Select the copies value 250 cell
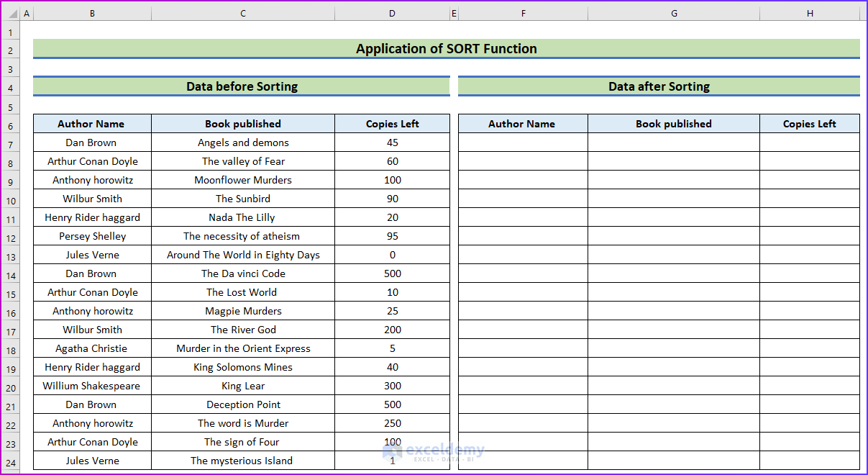 (392, 423)
